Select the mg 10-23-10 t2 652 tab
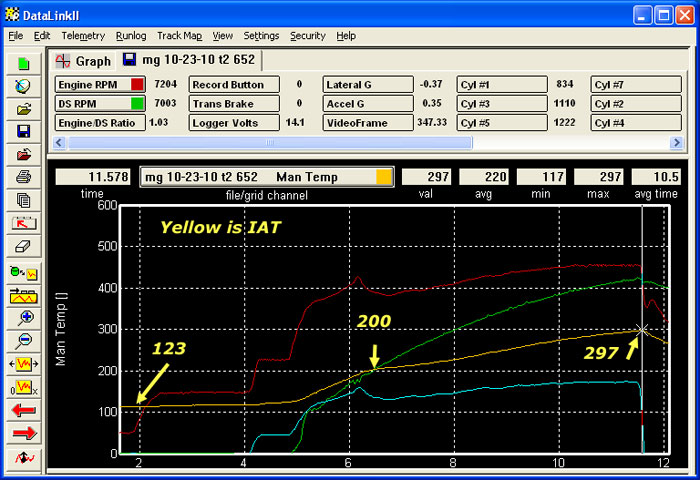This screenshot has width=700, height=480. pyautogui.click(x=188, y=61)
